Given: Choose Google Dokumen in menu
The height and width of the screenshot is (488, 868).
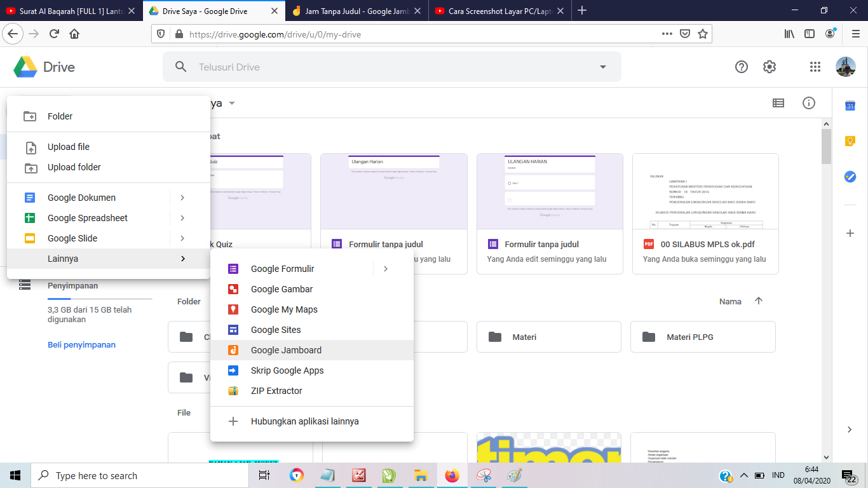Looking at the screenshot, I should pos(88,198).
